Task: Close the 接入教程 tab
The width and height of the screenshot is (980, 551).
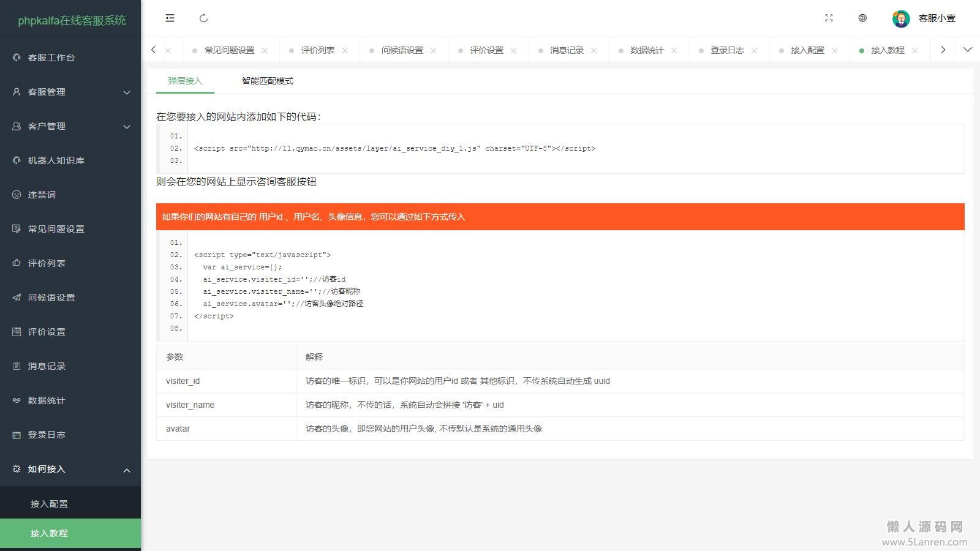Action: [914, 51]
